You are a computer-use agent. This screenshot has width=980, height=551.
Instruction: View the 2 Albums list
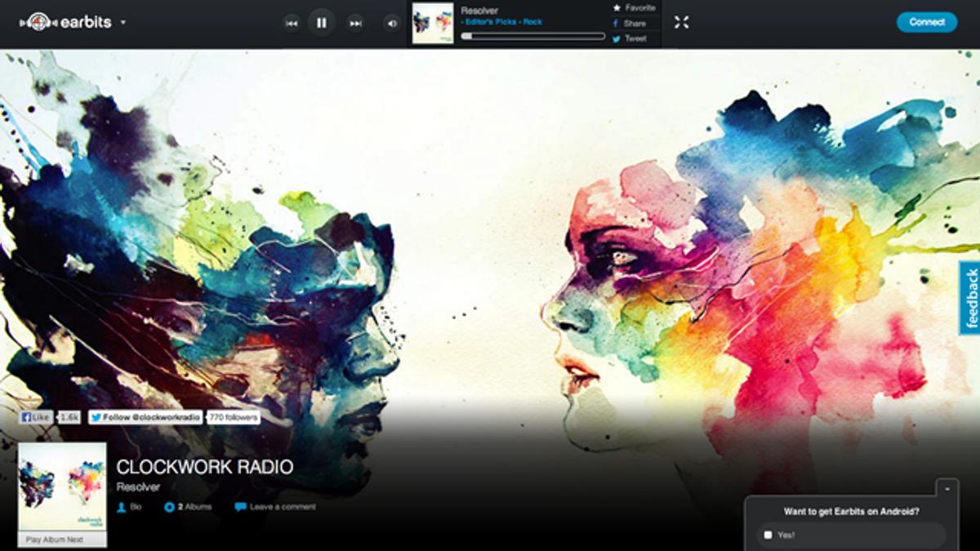[188, 507]
